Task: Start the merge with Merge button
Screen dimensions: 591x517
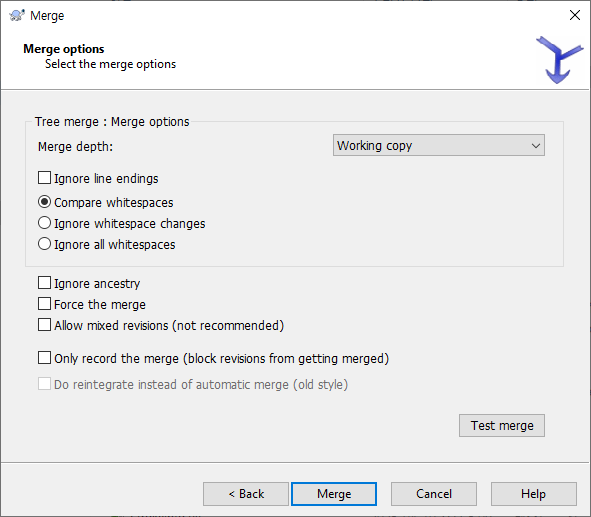Action: coord(334,494)
